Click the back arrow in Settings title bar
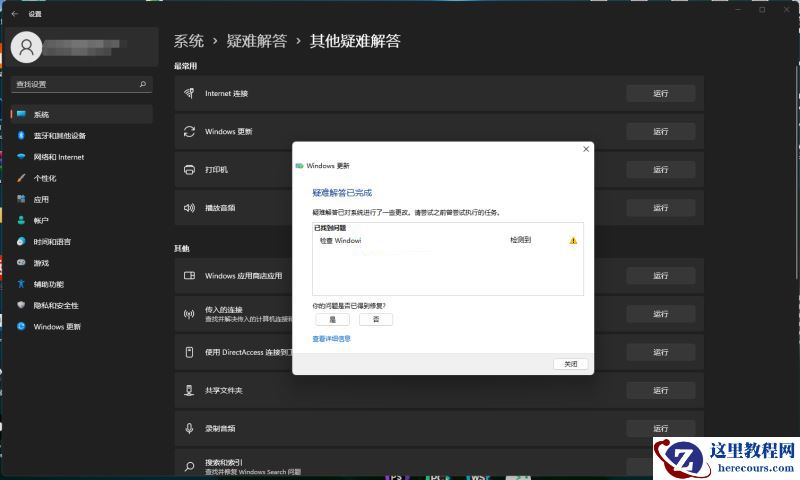This screenshot has height=480, width=800. 15,14
